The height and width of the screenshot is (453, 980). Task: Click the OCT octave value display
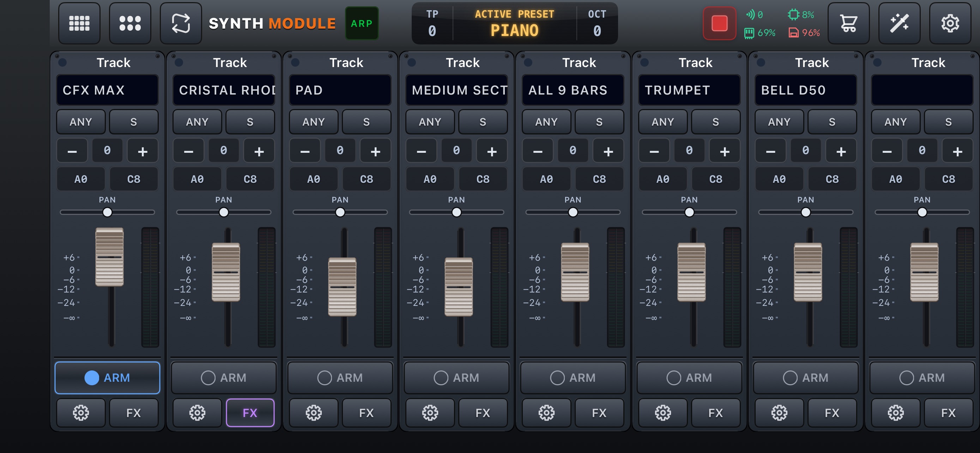[597, 23]
